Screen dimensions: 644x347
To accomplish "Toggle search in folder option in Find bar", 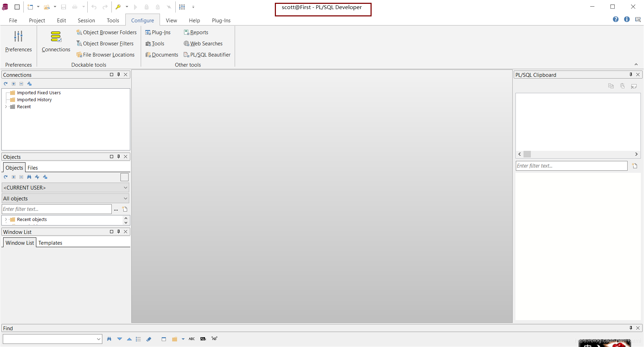I will click(x=175, y=339).
